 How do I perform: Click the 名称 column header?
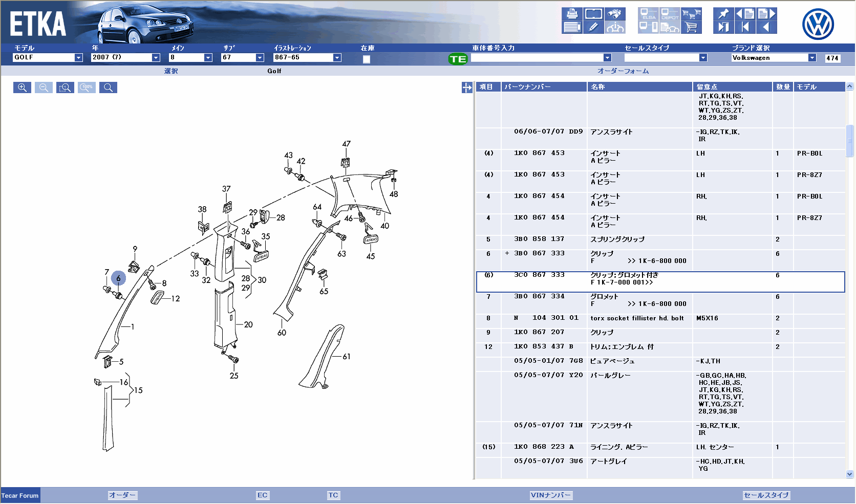(640, 87)
